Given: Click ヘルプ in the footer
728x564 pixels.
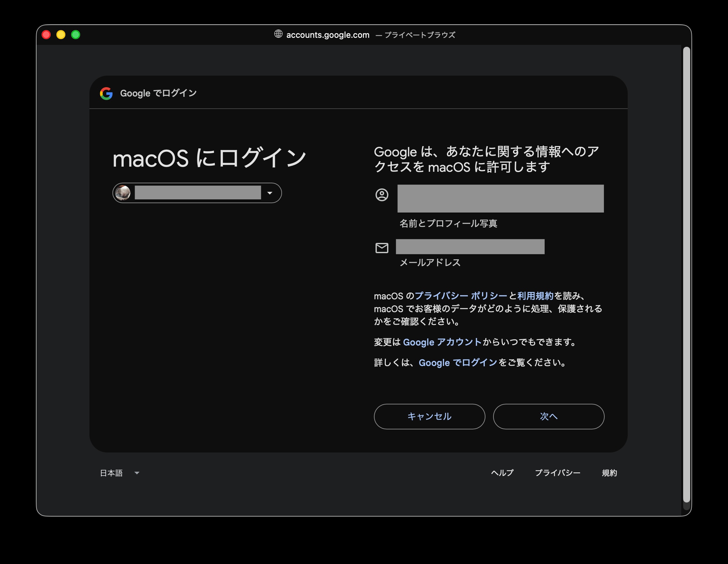Looking at the screenshot, I should click(x=502, y=473).
